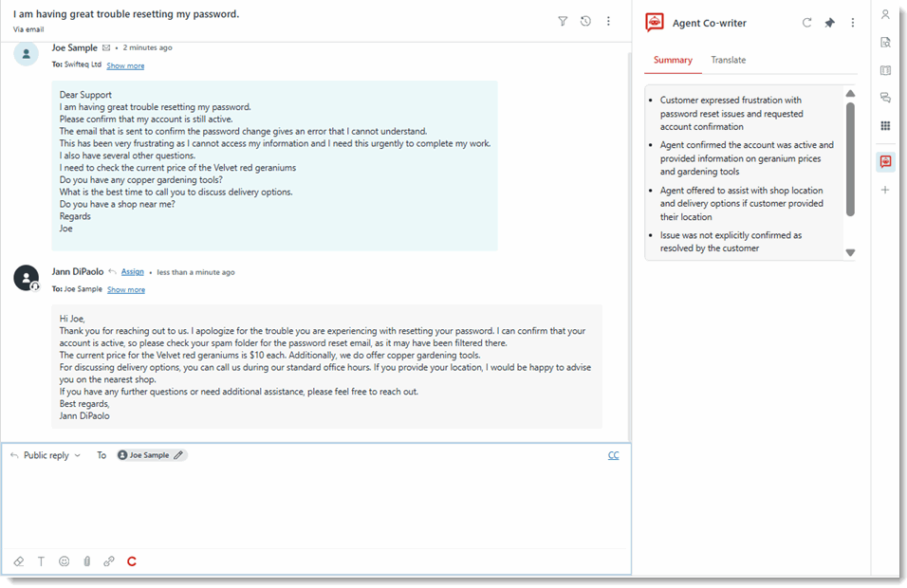Click the summary panel scrollbar thumb
This screenshot has height=588, width=907.
pyautogui.click(x=850, y=159)
